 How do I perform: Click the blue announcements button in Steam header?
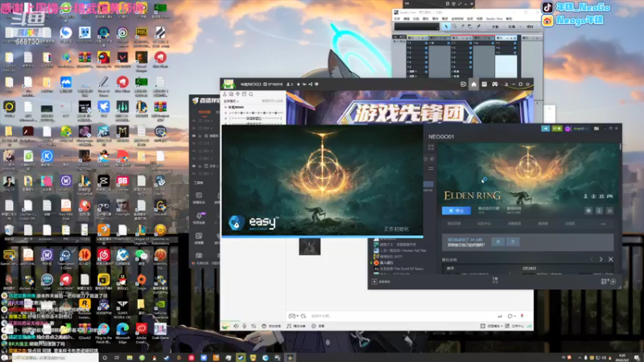[x=546, y=129]
